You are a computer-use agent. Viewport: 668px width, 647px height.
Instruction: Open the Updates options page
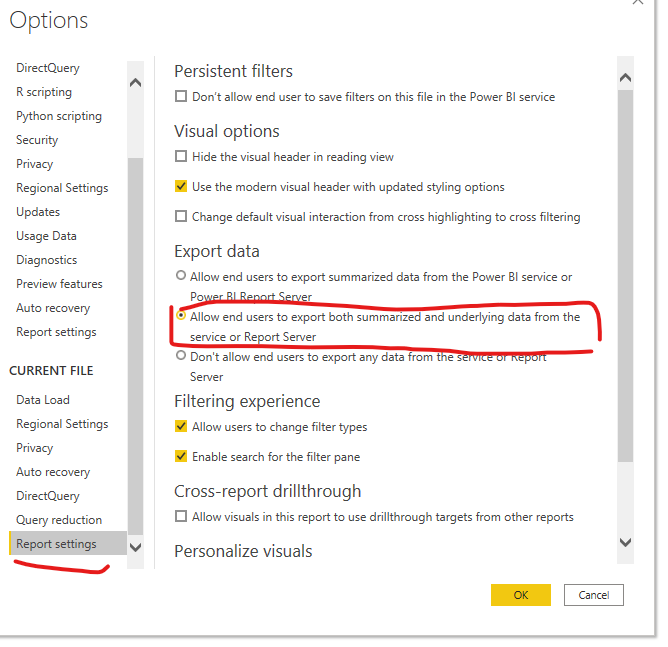pyautogui.click(x=38, y=212)
